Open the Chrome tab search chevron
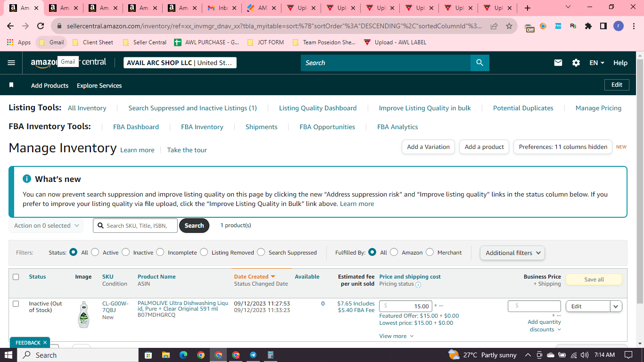 [x=568, y=7]
